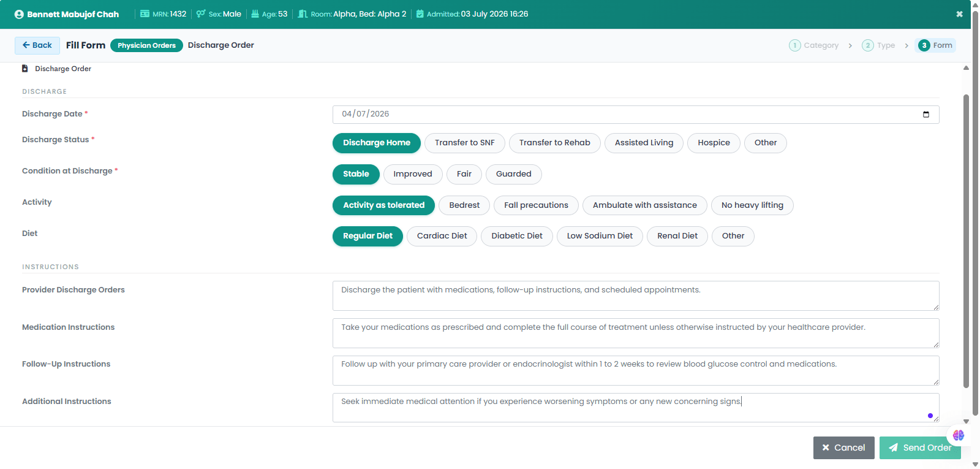Select Transfer to SNF status
Image resolution: width=980 pixels, height=469 pixels.
click(465, 143)
